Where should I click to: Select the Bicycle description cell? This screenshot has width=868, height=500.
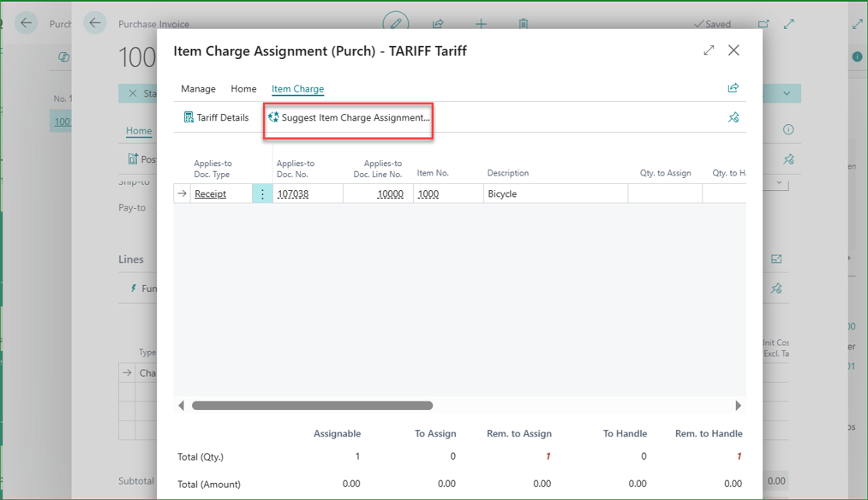(x=556, y=193)
